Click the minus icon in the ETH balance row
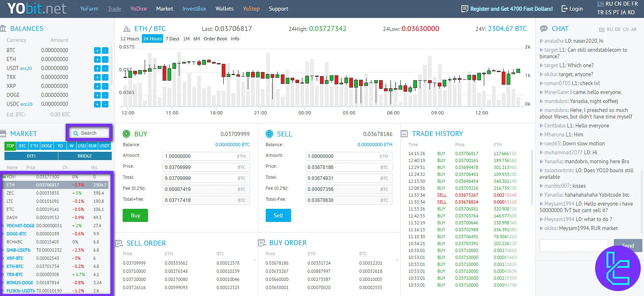This screenshot has height=296, width=644. (105, 59)
